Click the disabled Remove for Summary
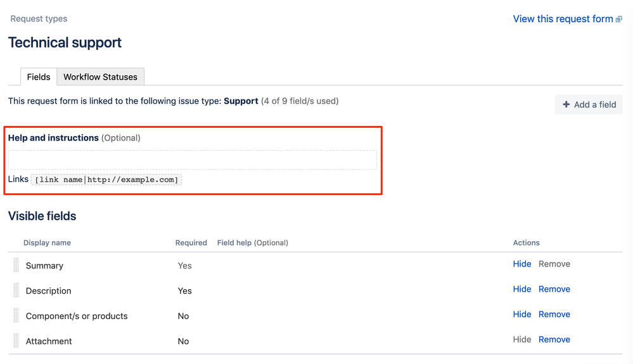This screenshot has height=364, width=633. [554, 264]
